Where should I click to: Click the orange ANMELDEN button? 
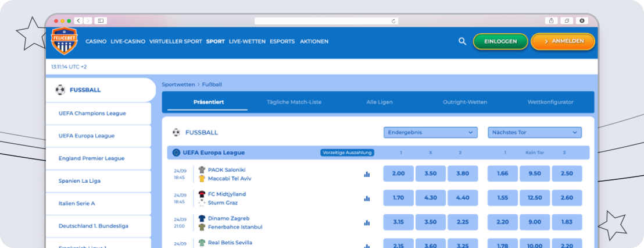[563, 41]
